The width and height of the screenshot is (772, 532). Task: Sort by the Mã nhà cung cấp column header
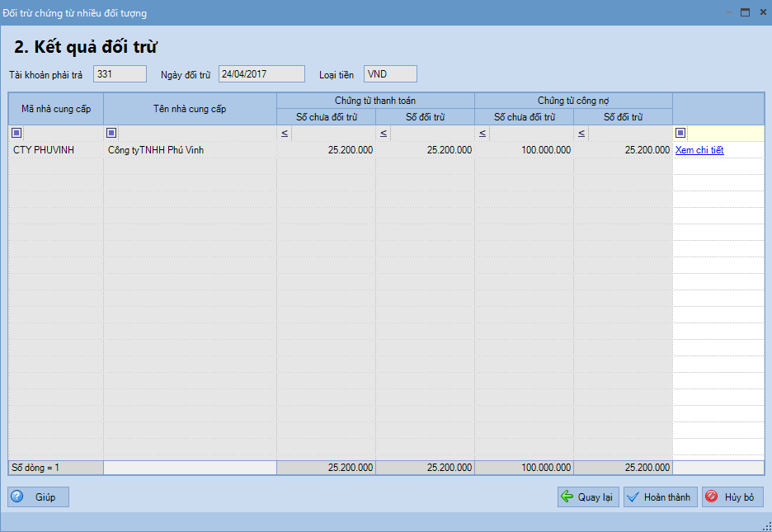pyautogui.click(x=56, y=109)
